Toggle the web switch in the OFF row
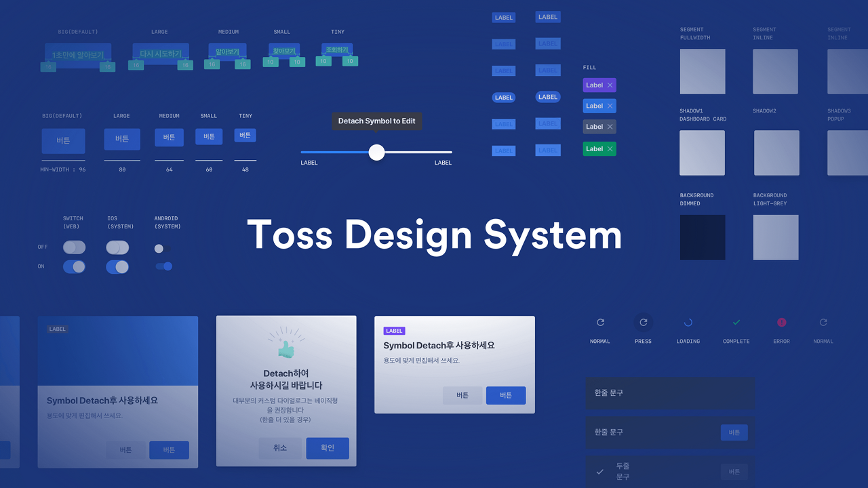868x488 pixels. coord(74,247)
